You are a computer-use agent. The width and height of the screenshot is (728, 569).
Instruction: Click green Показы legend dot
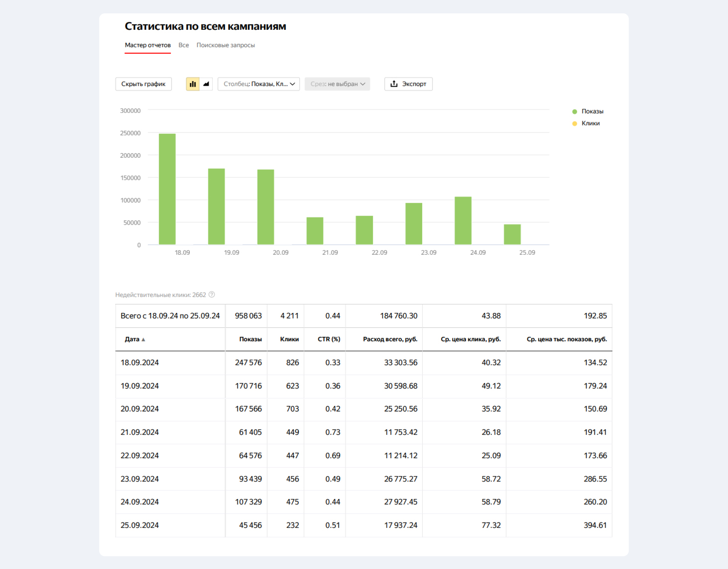click(x=575, y=112)
